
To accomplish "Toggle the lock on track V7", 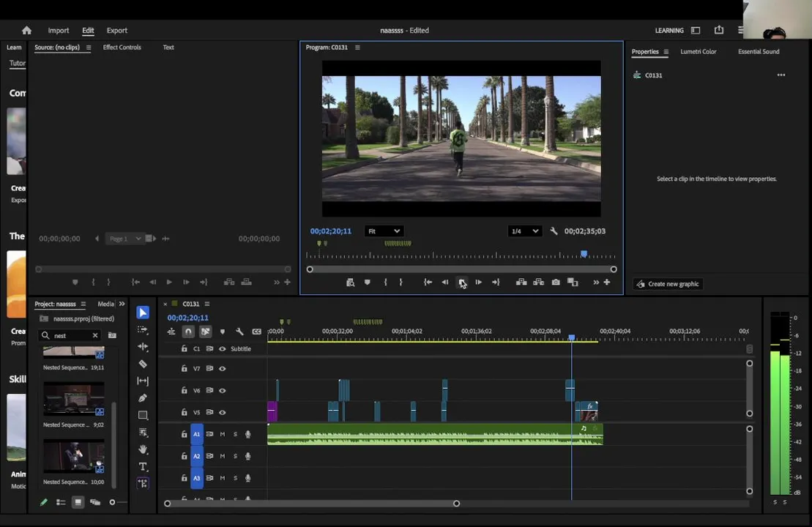I will coord(184,369).
